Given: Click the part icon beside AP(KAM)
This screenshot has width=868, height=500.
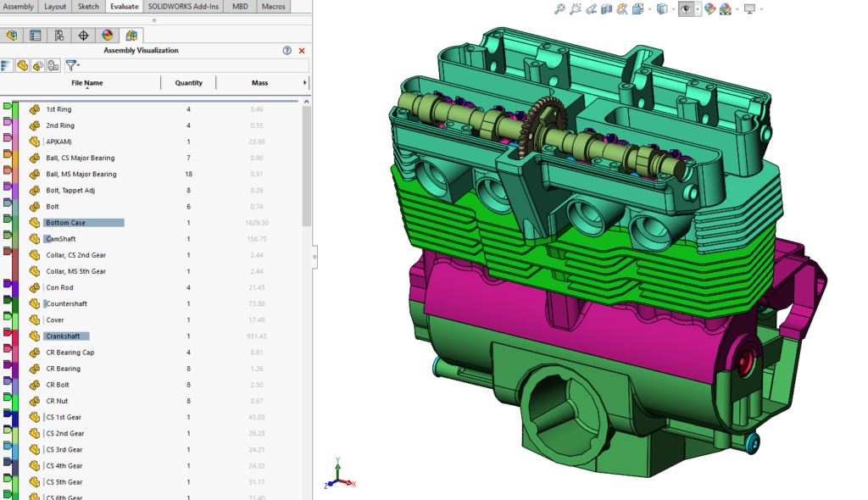Looking at the screenshot, I should [x=34, y=142].
